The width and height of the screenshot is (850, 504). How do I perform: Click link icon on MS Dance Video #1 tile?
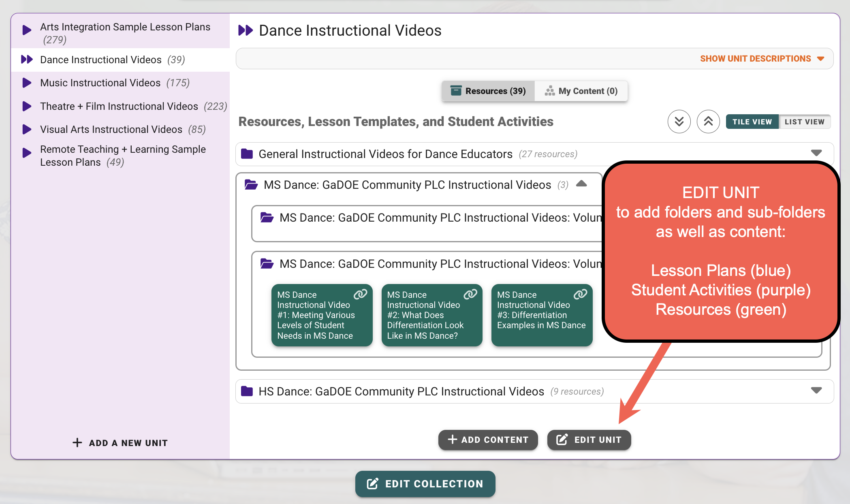[360, 294]
